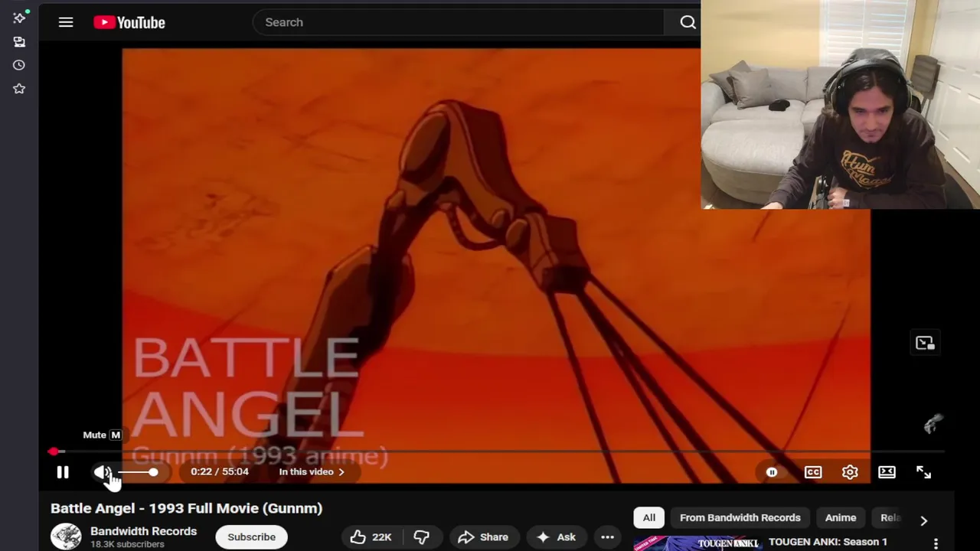Click the second browser sidebar icon
Screen dimensions: 980x551
(19, 42)
